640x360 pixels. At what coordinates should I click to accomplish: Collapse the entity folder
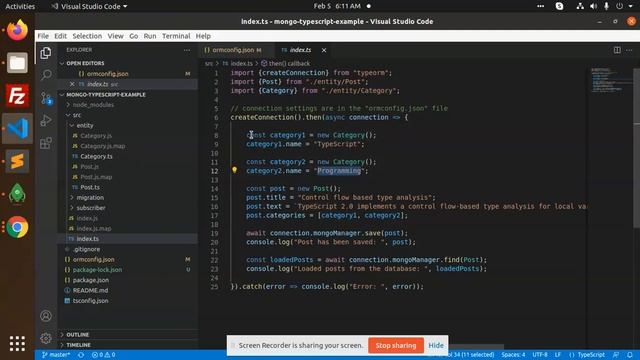tap(85, 125)
